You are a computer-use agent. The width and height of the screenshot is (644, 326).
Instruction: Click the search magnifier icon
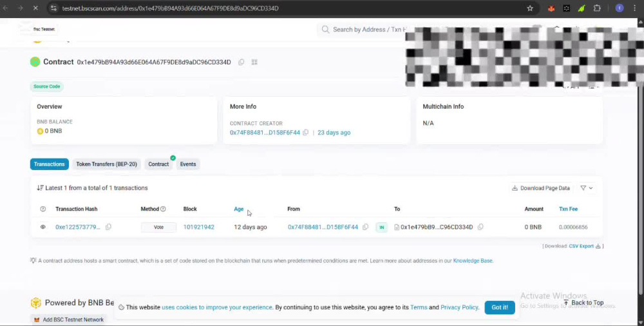[325, 30]
